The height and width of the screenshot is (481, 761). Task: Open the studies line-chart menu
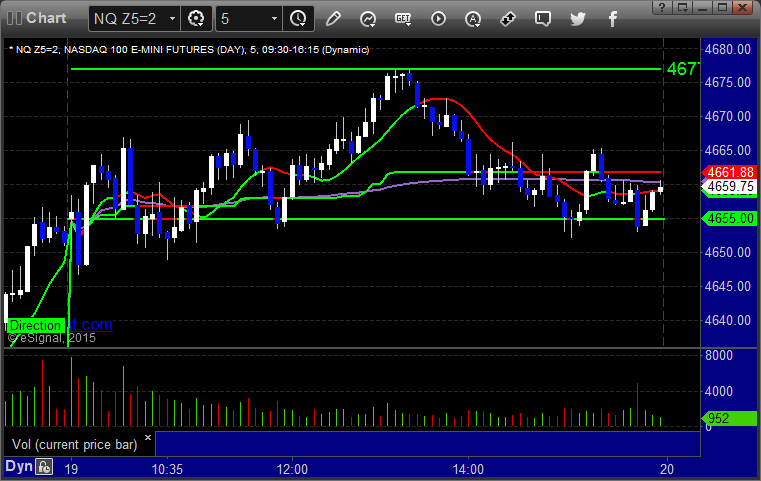pos(368,19)
